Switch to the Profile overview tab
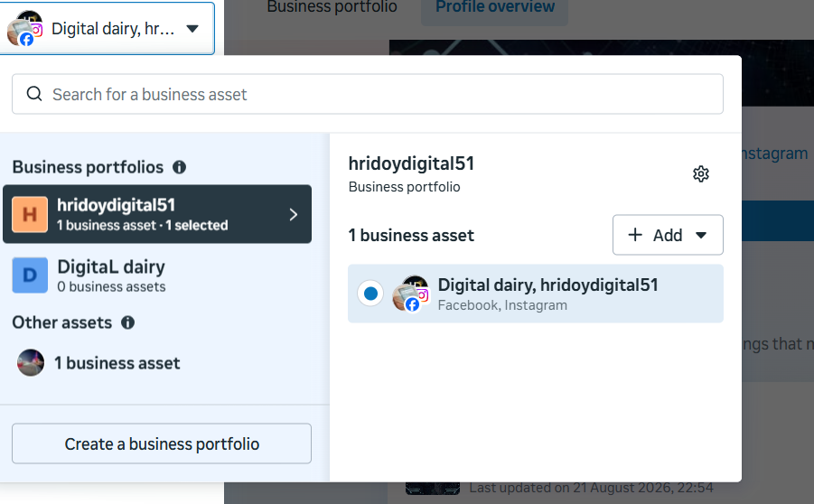 coord(495,7)
